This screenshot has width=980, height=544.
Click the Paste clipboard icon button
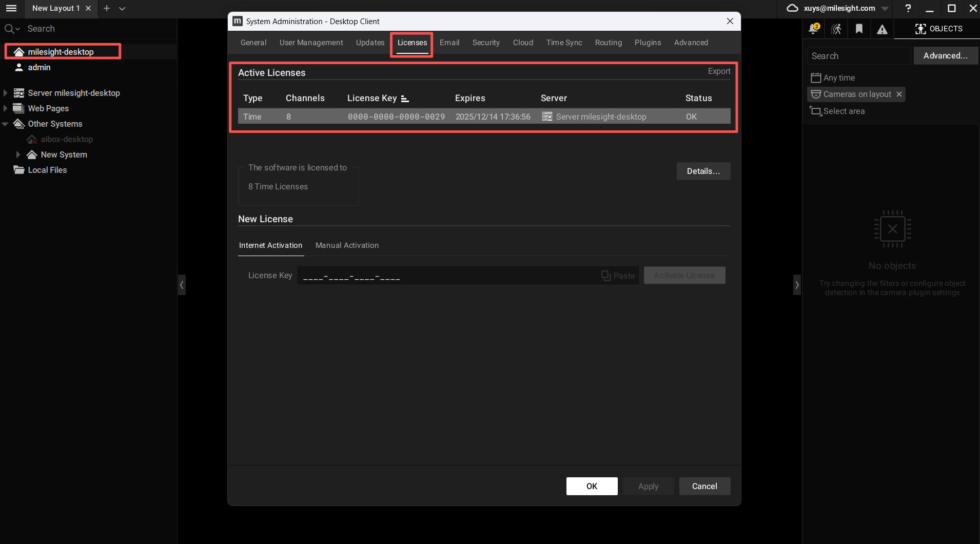click(x=618, y=276)
